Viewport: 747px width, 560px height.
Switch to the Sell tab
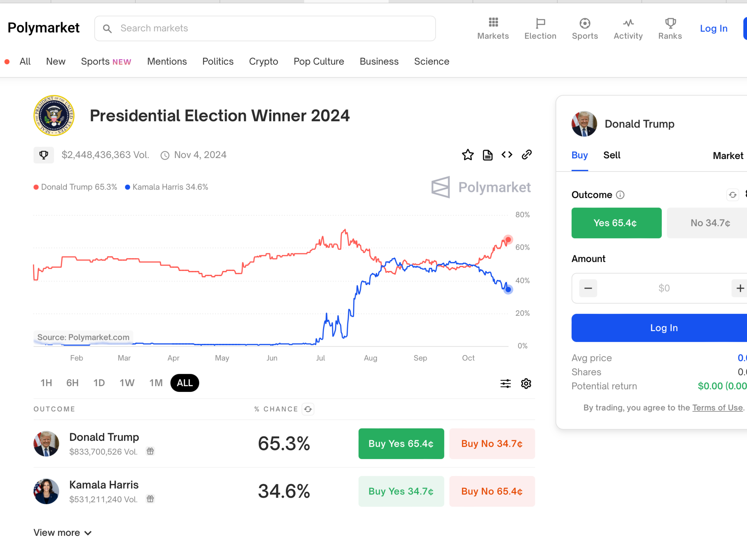[612, 155]
